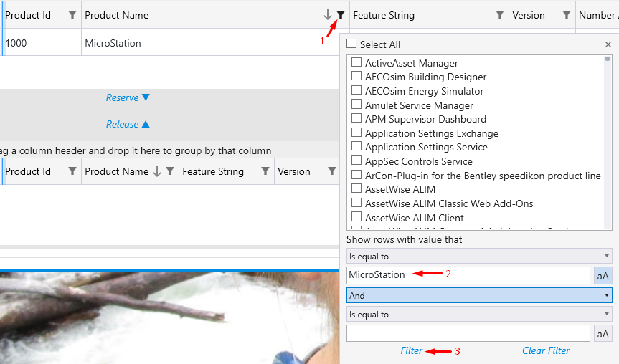
Task: Tick the Amulet Service Manager checkbox
Action: point(356,105)
